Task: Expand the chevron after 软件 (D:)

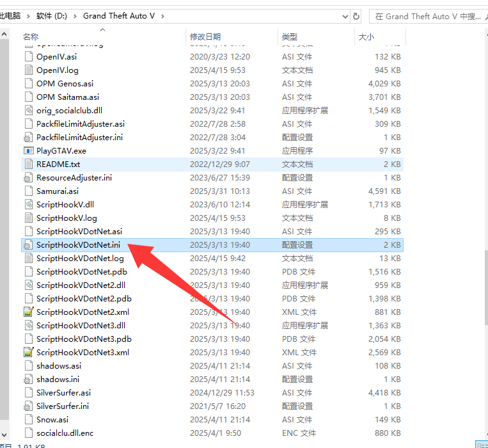Action: point(75,16)
